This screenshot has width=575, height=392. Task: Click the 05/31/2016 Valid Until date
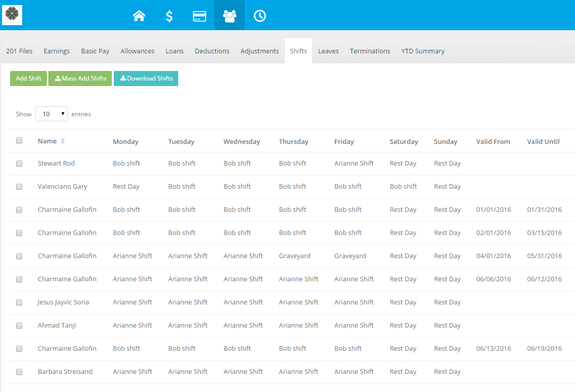coord(544,256)
